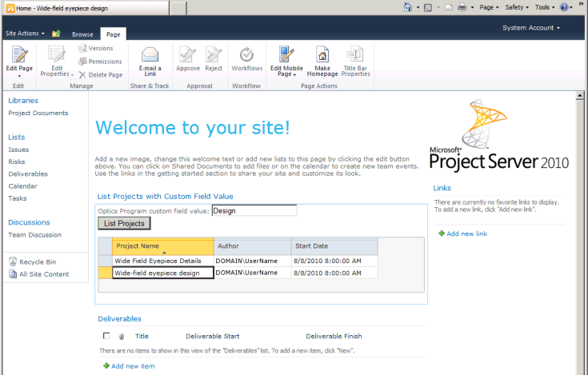Toggle the Deliverables select-all checkbox
This screenshot has width=588, height=375.
click(x=106, y=336)
